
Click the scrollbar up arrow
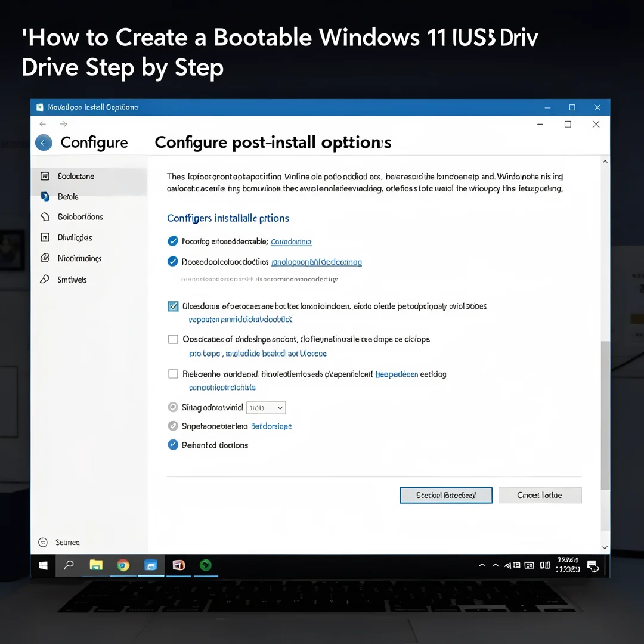605,162
